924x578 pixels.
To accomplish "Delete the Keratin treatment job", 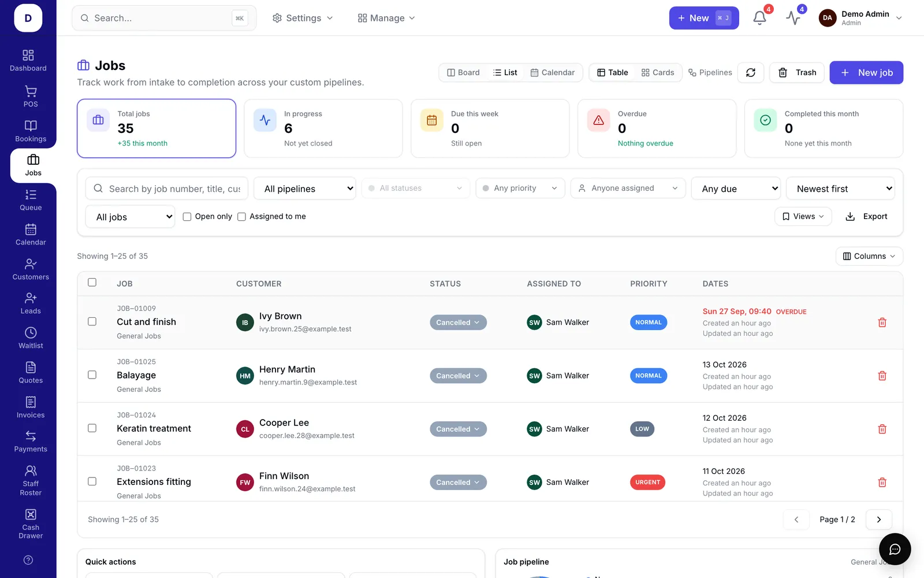I will point(882,429).
